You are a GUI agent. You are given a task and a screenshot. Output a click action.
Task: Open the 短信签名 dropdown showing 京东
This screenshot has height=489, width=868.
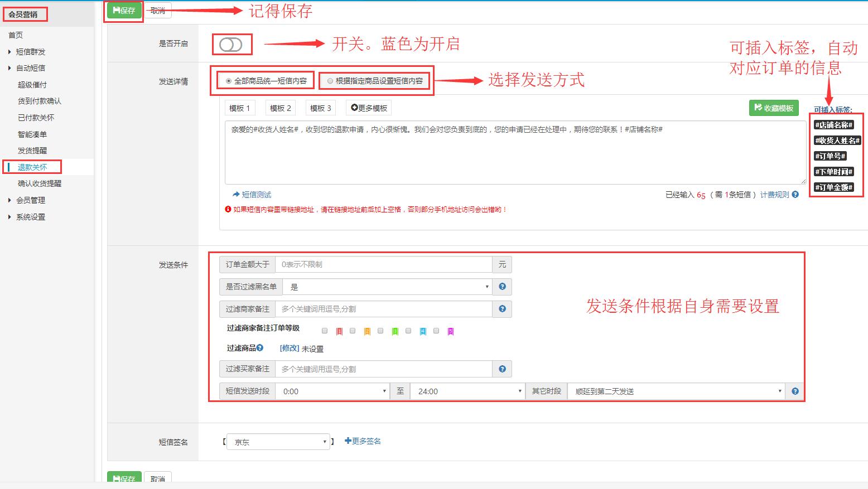pyautogui.click(x=278, y=442)
